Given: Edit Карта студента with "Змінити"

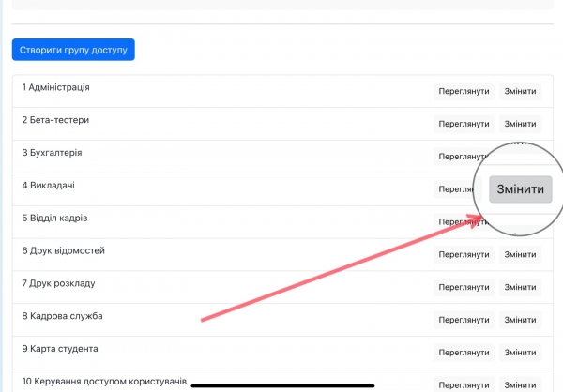Looking at the screenshot, I should [520, 353].
